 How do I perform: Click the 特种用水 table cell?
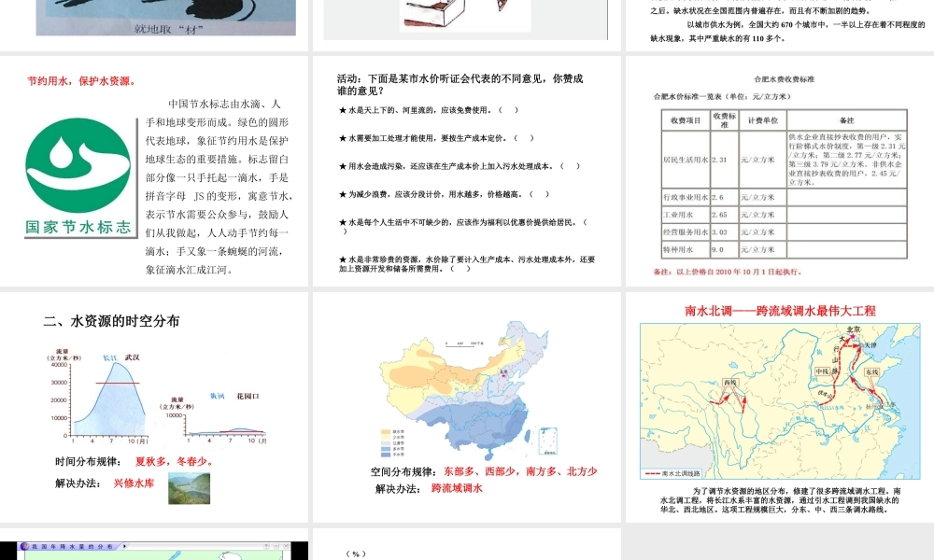[x=686, y=249]
